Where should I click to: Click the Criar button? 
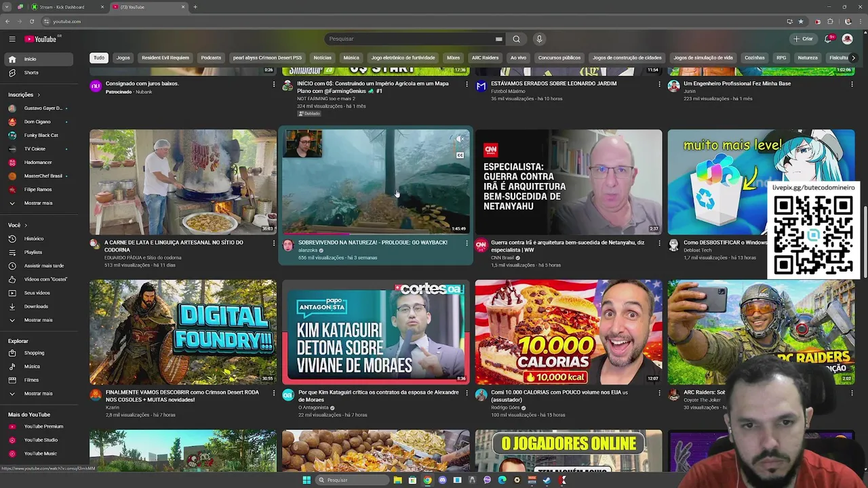[803, 39]
